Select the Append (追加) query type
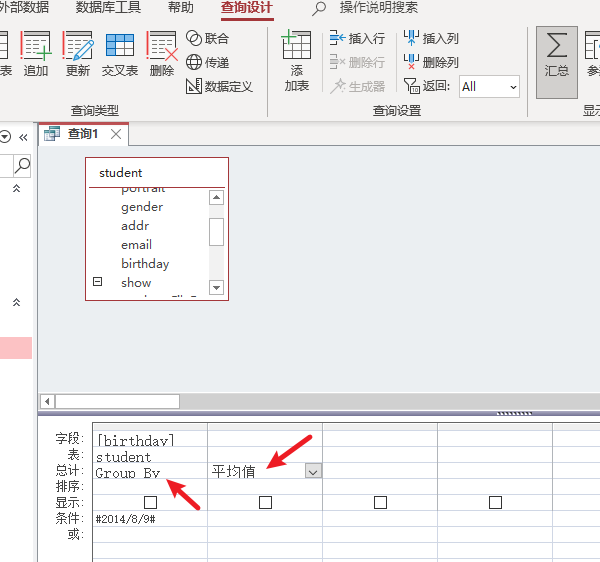 [x=36, y=54]
